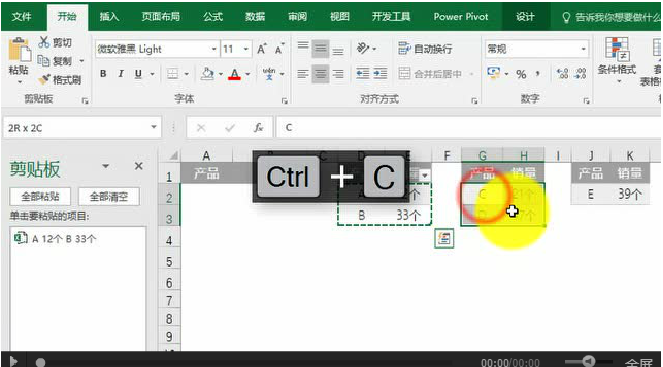Decrease font size with small A
This screenshot has height=367, width=663.
pos(279,49)
